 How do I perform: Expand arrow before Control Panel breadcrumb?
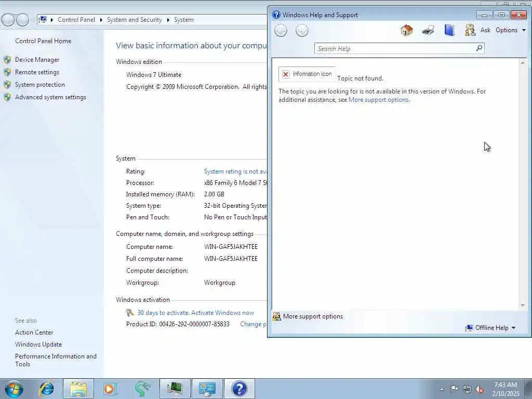[x=52, y=20]
